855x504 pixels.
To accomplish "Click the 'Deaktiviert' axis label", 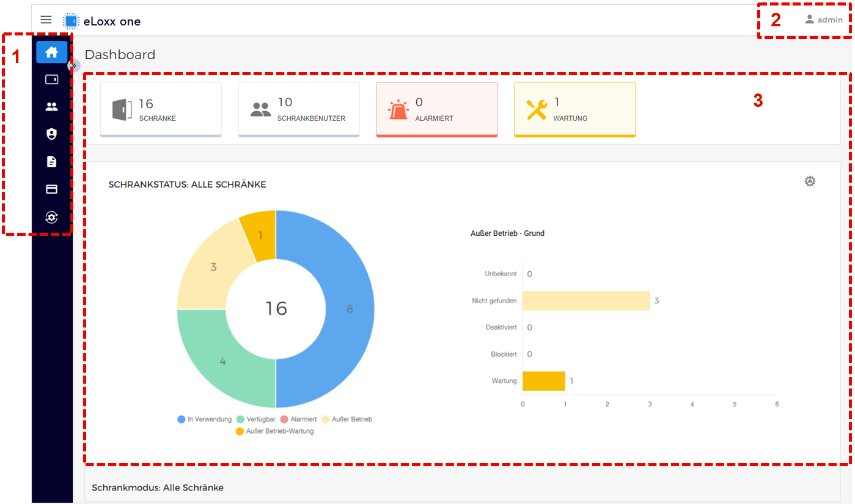I will [x=501, y=327].
